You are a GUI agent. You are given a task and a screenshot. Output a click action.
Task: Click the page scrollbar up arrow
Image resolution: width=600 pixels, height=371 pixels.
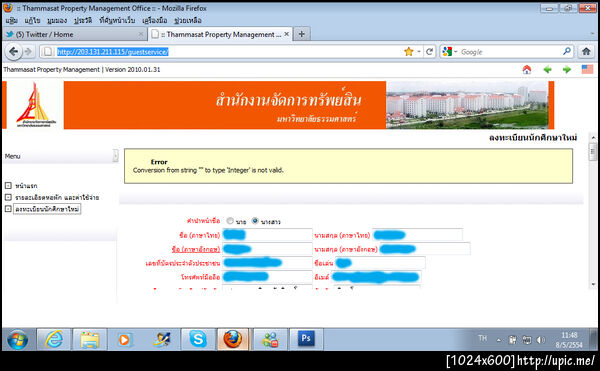pyautogui.click(x=593, y=137)
